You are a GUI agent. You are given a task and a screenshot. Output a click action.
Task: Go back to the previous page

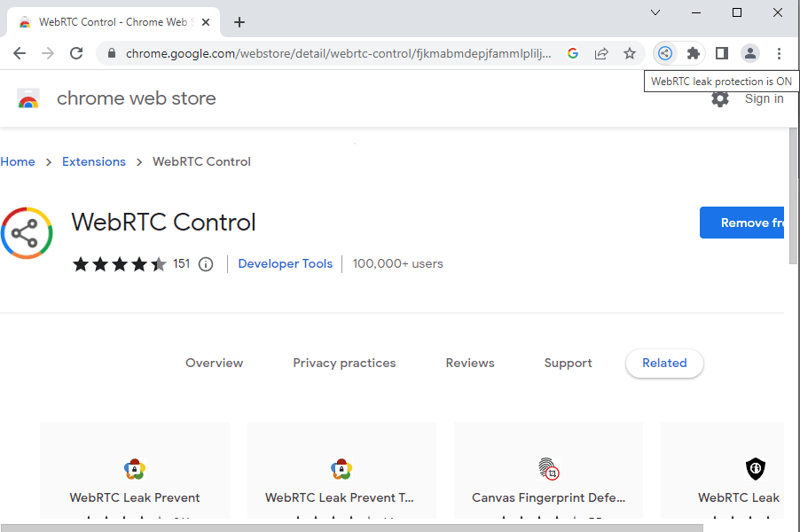(20, 53)
